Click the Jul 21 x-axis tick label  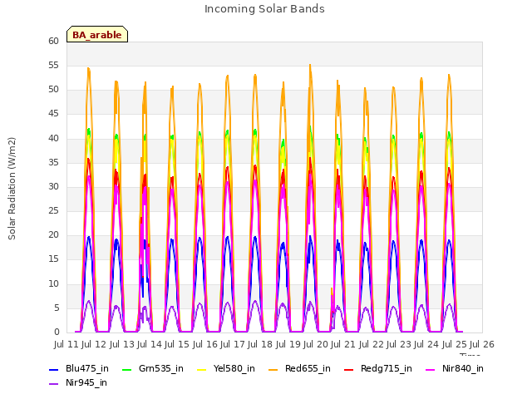point(343,344)
